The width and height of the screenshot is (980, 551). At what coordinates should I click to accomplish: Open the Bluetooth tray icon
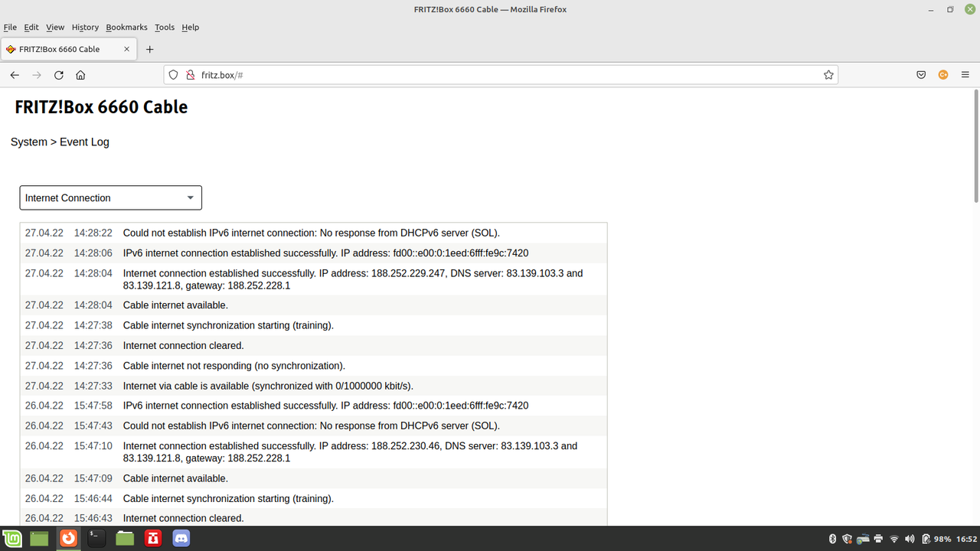point(833,539)
